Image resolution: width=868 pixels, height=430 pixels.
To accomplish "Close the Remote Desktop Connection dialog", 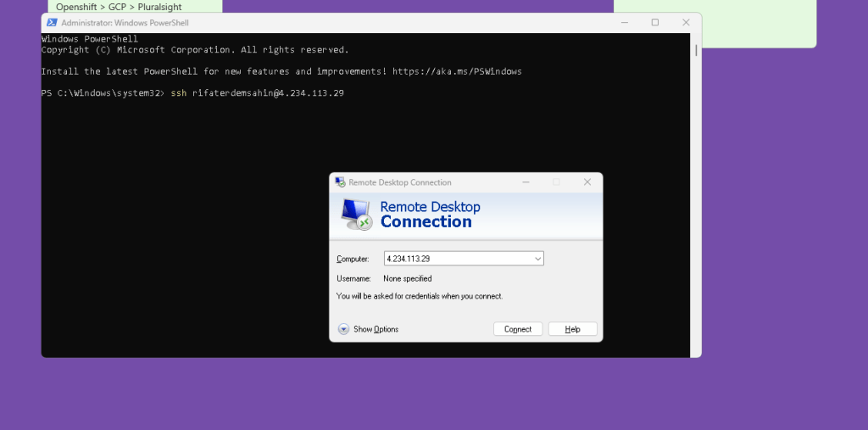I will click(x=587, y=182).
